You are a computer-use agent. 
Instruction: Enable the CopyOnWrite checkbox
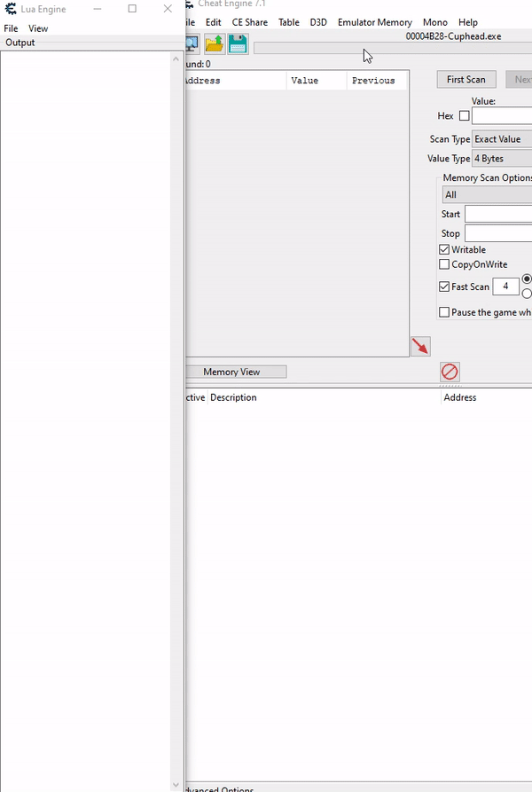tap(444, 264)
